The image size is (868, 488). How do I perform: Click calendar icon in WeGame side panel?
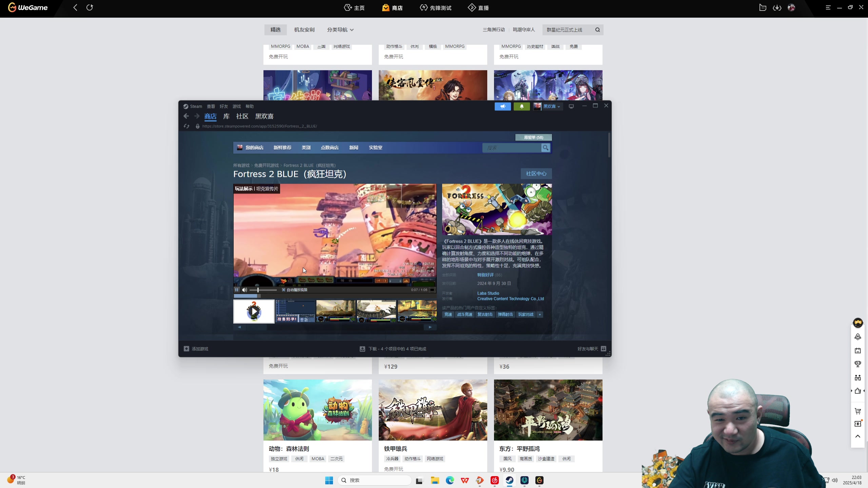coord(858,350)
